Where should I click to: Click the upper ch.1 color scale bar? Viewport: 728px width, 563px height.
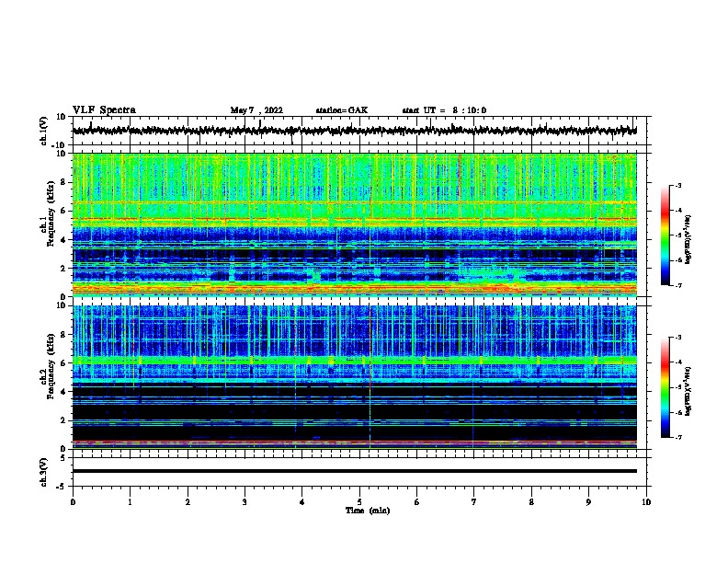click(x=665, y=236)
